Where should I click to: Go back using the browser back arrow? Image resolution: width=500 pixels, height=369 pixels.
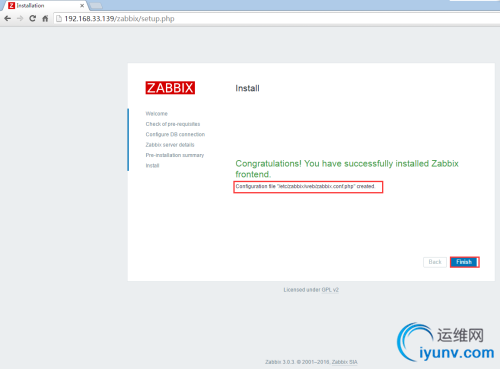tap(7, 19)
